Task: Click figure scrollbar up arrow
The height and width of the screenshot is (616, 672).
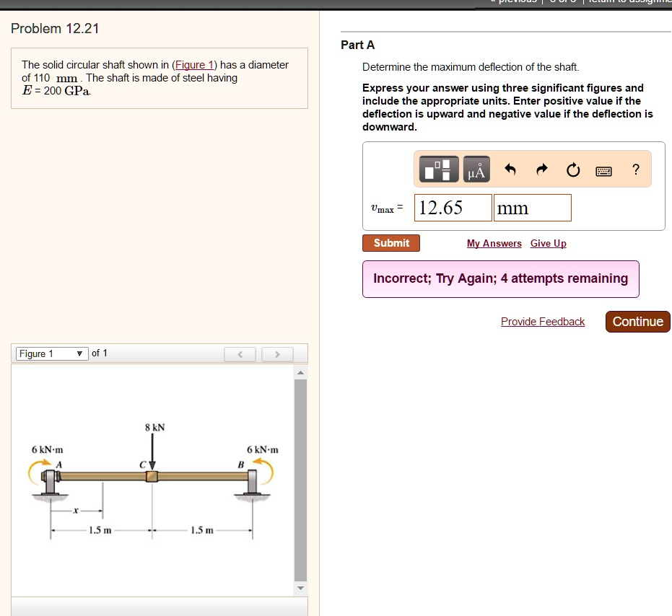Action: [300, 373]
